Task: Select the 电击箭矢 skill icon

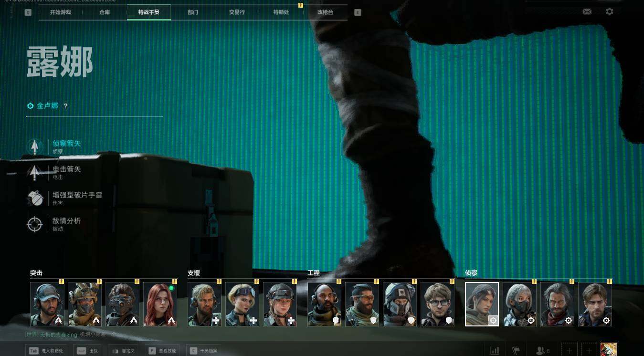Action: (35, 172)
